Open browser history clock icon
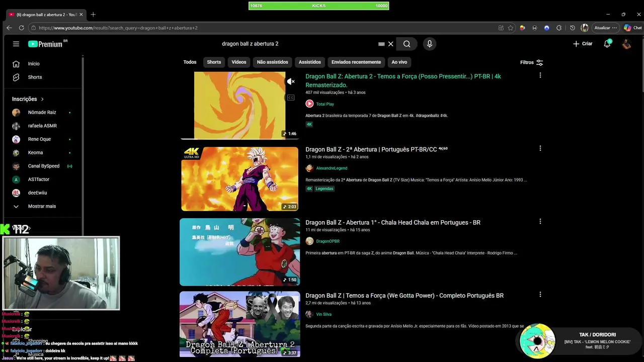Image resolution: width=644 pixels, height=362 pixels. coord(573,28)
